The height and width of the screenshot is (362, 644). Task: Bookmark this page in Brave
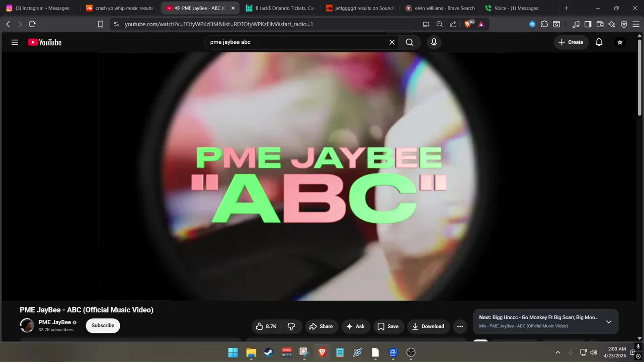[x=101, y=24]
